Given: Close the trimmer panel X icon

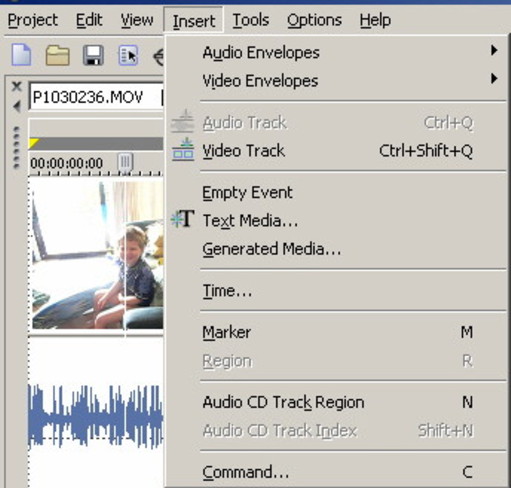Looking at the screenshot, I should click(x=16, y=87).
